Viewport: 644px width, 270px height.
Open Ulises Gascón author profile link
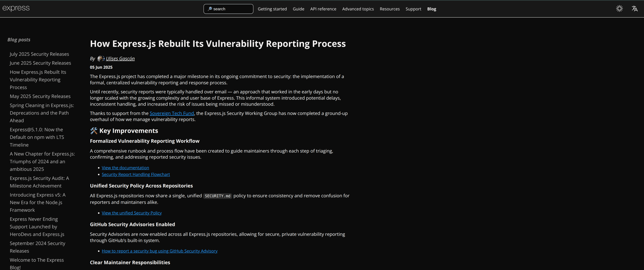pos(120,59)
